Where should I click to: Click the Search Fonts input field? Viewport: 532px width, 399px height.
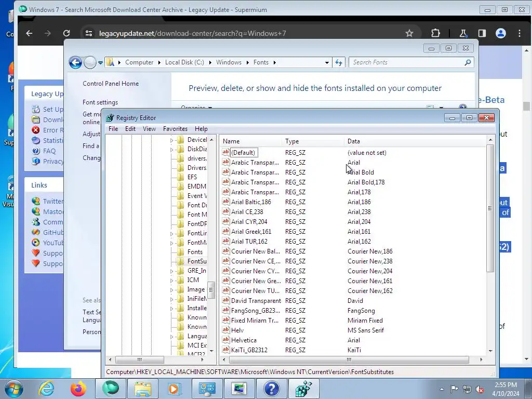click(x=406, y=62)
